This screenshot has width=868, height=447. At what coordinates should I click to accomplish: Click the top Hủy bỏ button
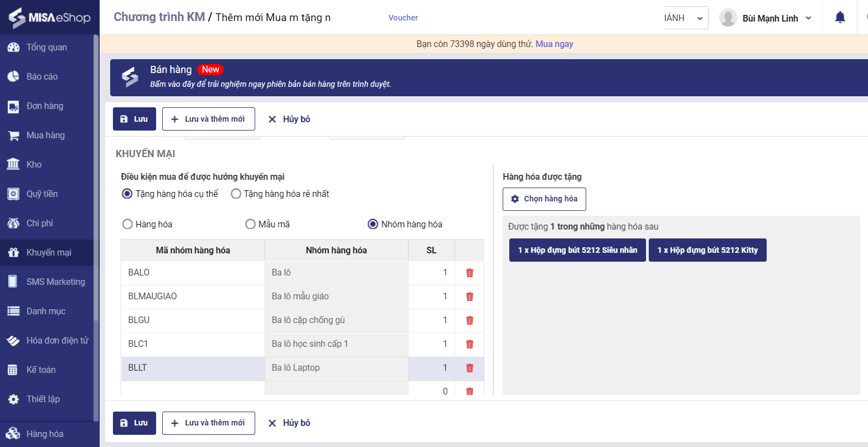pyautogui.click(x=289, y=119)
